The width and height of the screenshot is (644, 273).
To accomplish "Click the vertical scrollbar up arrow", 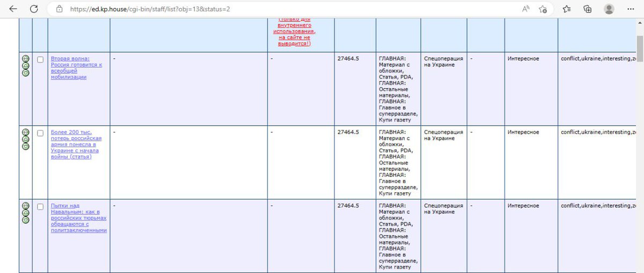I will (x=640, y=23).
